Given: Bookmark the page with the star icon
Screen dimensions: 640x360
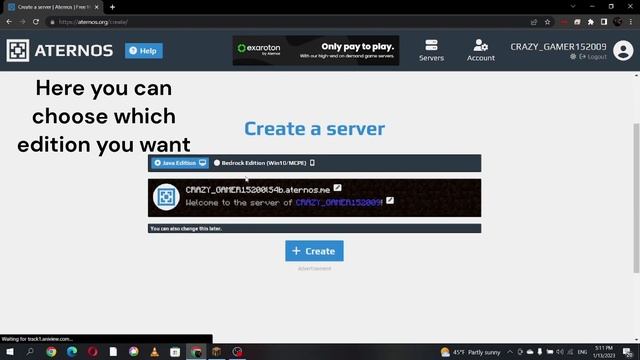Looking at the screenshot, I should click(x=547, y=22).
